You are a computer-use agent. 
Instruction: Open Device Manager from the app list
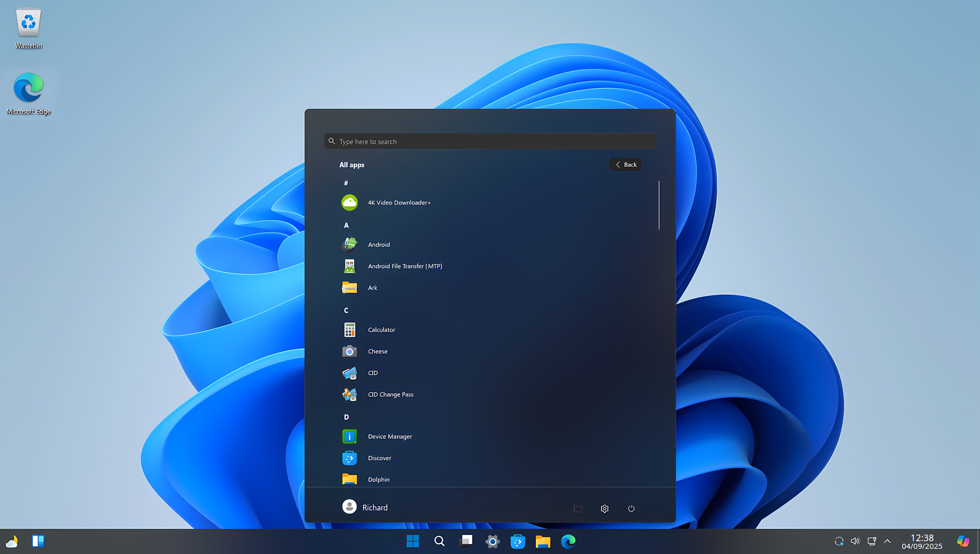point(390,437)
